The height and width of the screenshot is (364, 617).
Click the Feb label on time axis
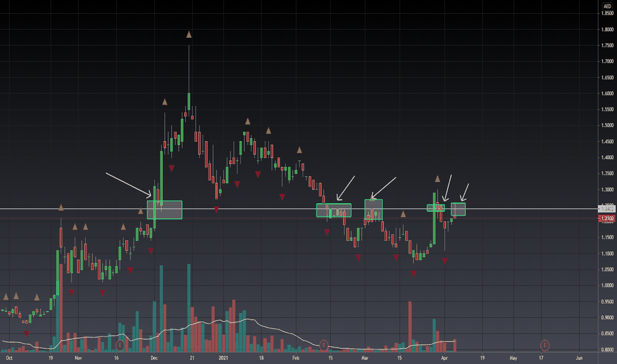click(295, 358)
